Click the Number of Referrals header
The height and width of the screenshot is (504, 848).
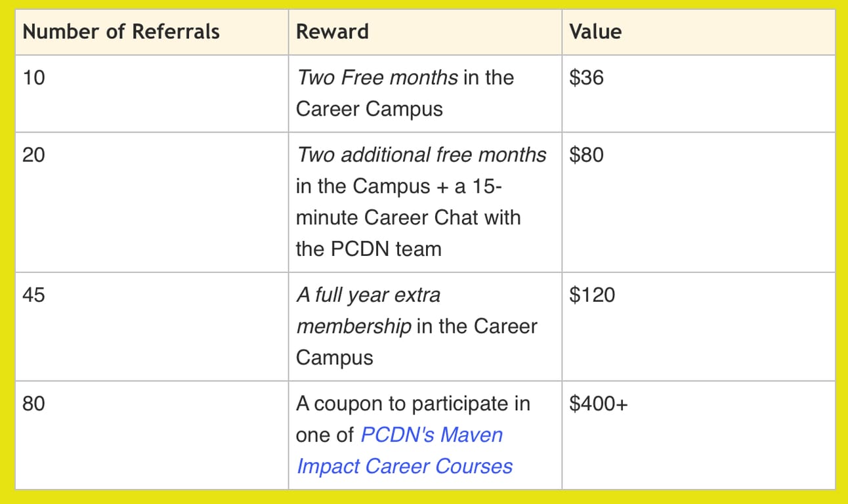click(x=121, y=31)
